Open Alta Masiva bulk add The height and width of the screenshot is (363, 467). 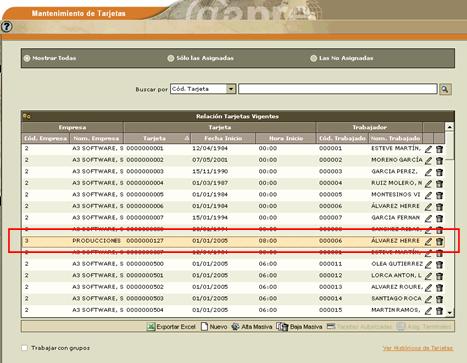pyautogui.click(x=252, y=327)
